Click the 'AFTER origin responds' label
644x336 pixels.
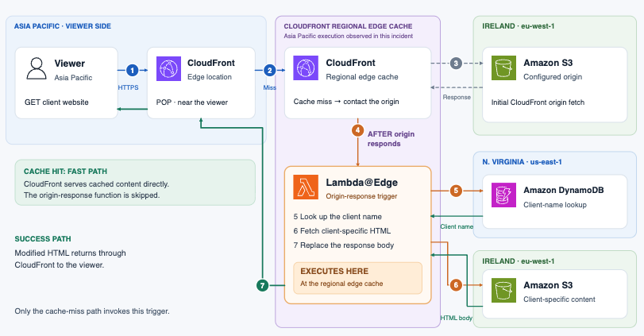coord(391,139)
